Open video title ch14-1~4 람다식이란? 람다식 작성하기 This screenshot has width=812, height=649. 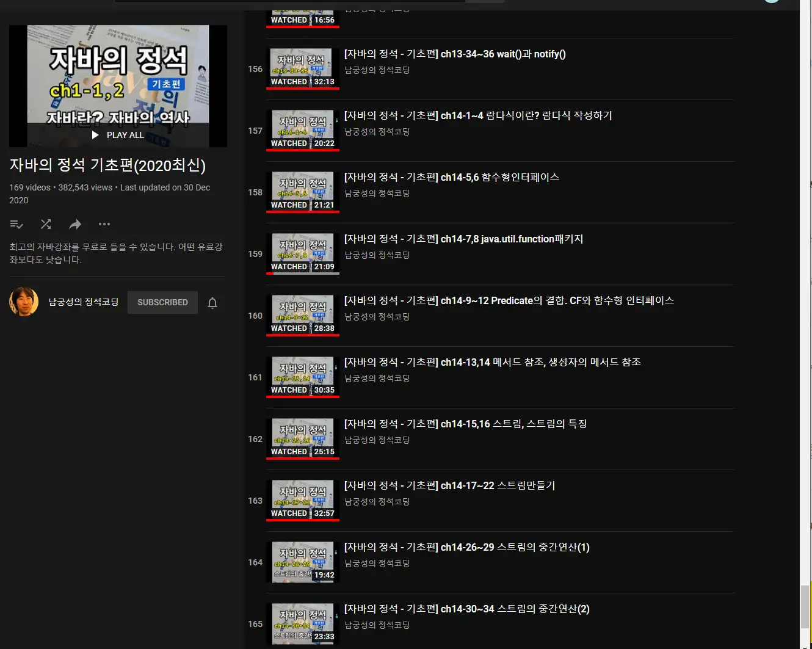click(x=478, y=115)
